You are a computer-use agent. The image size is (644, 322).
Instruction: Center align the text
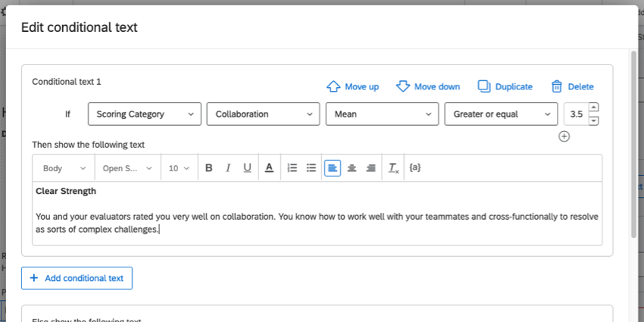pyautogui.click(x=352, y=168)
